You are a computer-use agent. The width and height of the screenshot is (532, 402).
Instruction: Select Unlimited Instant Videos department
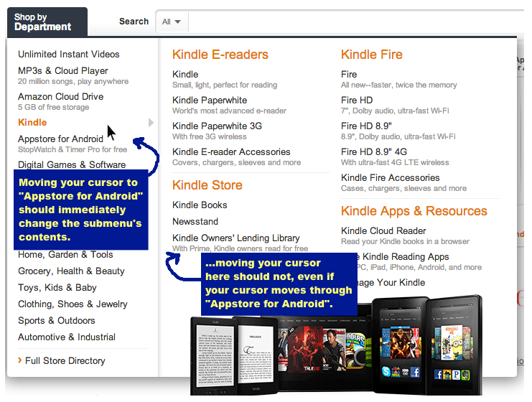click(68, 55)
